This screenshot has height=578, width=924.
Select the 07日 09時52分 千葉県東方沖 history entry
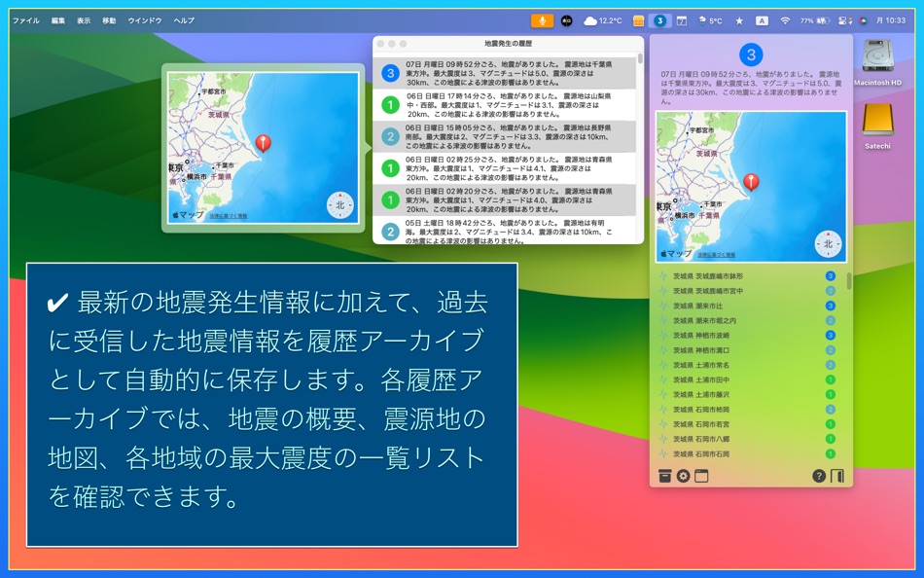pos(505,73)
